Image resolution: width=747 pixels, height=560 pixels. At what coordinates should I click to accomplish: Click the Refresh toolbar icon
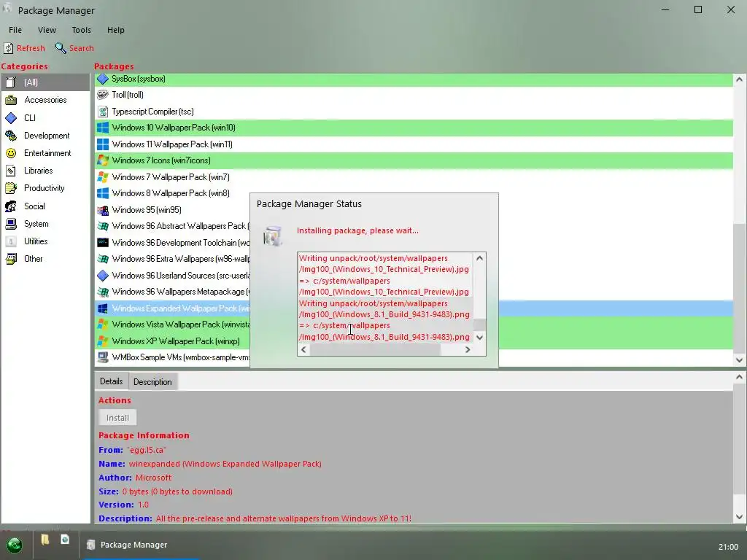click(9, 48)
